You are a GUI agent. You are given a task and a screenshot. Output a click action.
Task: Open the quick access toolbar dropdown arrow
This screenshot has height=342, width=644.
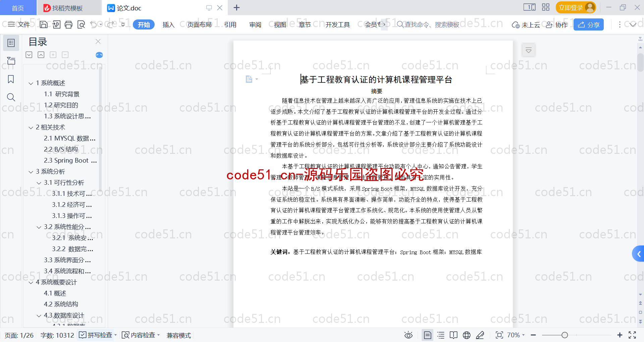pyautogui.click(x=123, y=24)
